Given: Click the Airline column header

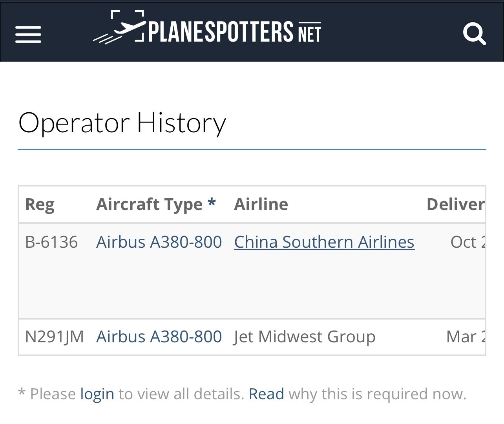Looking at the screenshot, I should (261, 205).
